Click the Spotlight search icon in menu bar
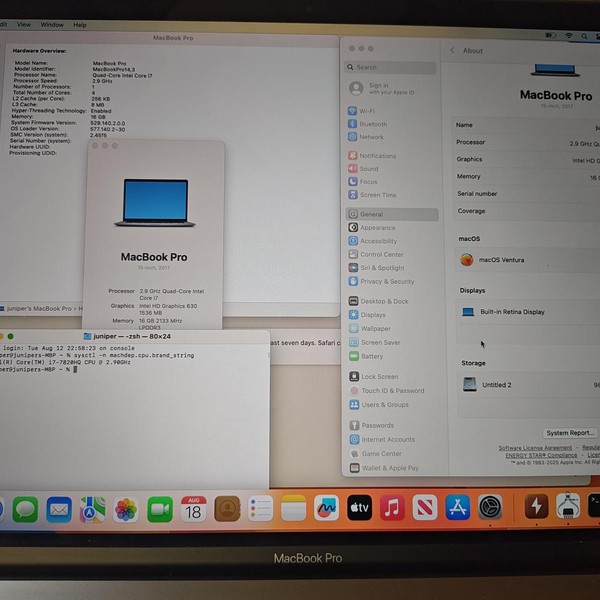600x600 pixels. coord(584,36)
